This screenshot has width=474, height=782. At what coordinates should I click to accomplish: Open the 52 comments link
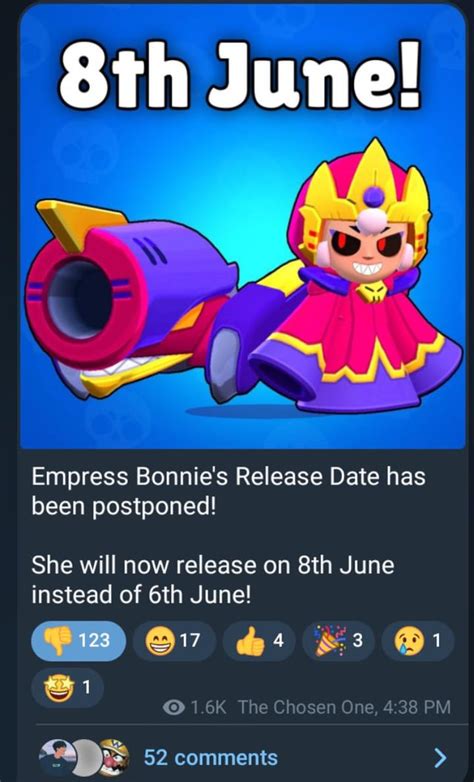point(211,758)
